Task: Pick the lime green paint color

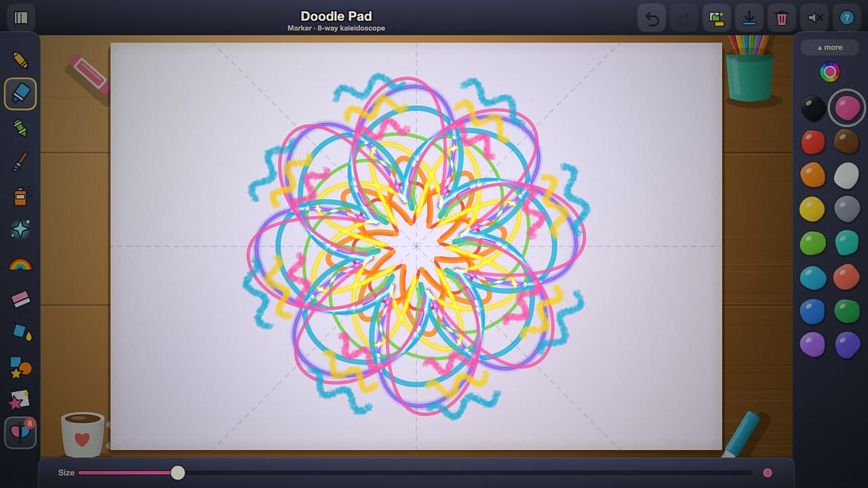Action: [x=812, y=243]
